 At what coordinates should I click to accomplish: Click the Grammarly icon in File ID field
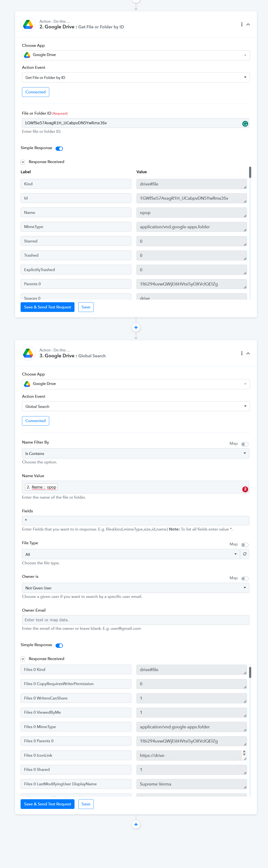pos(245,124)
